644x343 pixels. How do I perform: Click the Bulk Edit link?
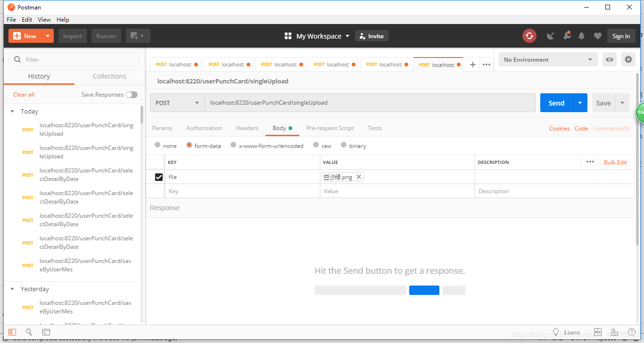(615, 162)
